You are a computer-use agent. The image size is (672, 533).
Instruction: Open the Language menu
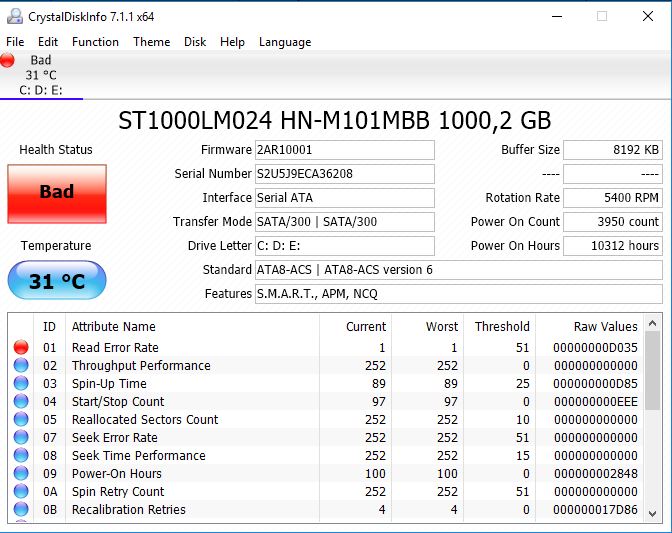[285, 42]
